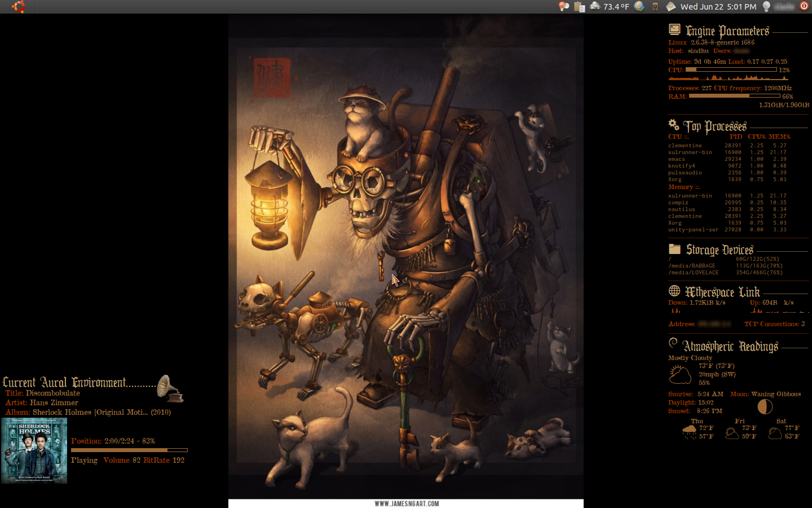This screenshot has width=812, height=508.
Task: Click the Atmospheric Readings clock icon
Action: coord(673,343)
